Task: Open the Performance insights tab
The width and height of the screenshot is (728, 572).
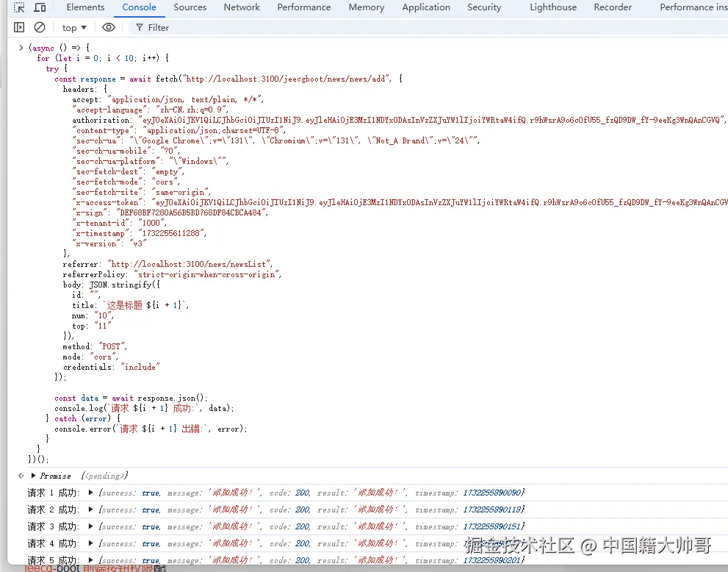Action: (x=693, y=7)
